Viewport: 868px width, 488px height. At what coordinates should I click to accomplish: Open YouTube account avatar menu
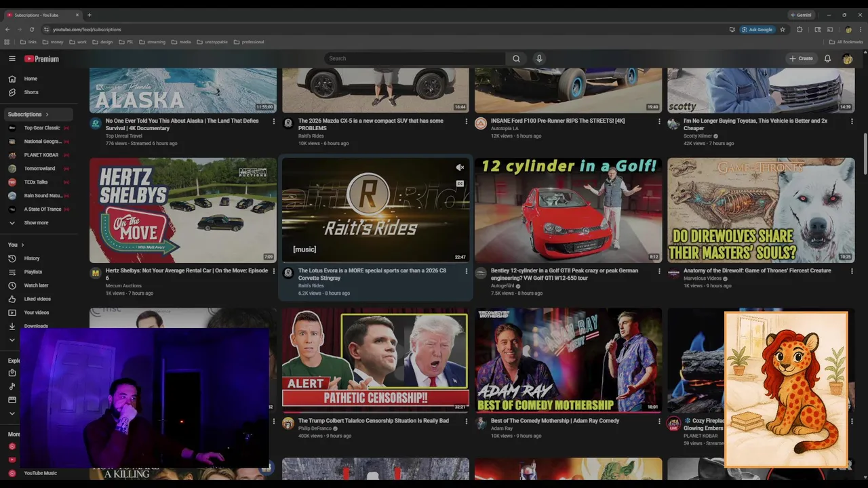[x=848, y=59]
